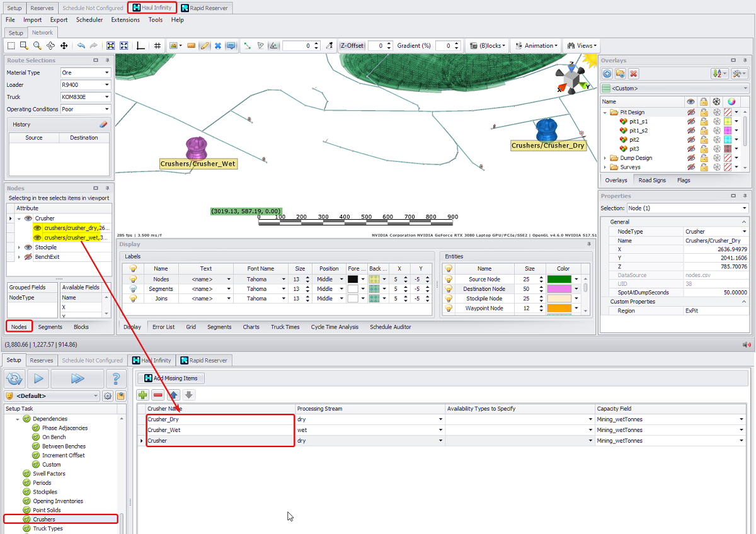
Task: Open the Scheduler menu
Action: (x=89, y=20)
